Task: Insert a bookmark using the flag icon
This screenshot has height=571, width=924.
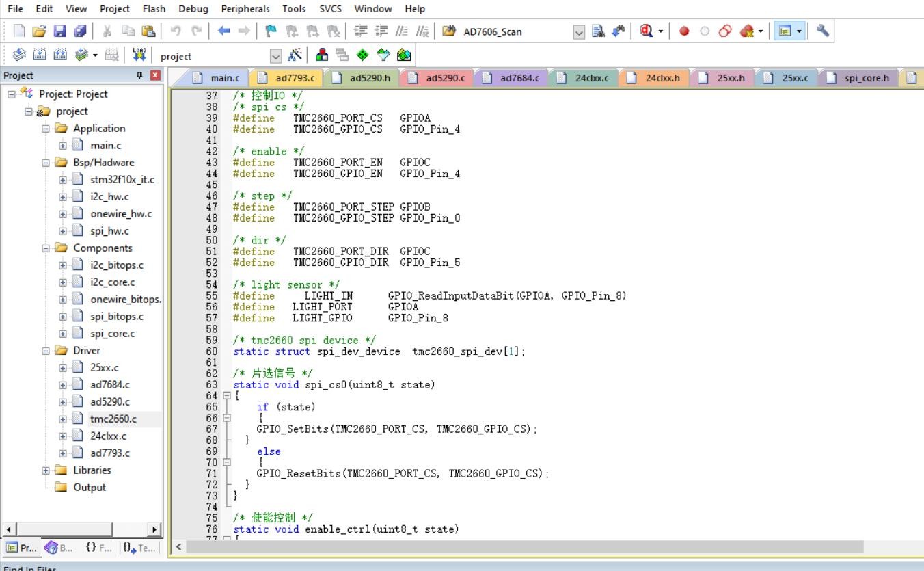Action: (271, 31)
